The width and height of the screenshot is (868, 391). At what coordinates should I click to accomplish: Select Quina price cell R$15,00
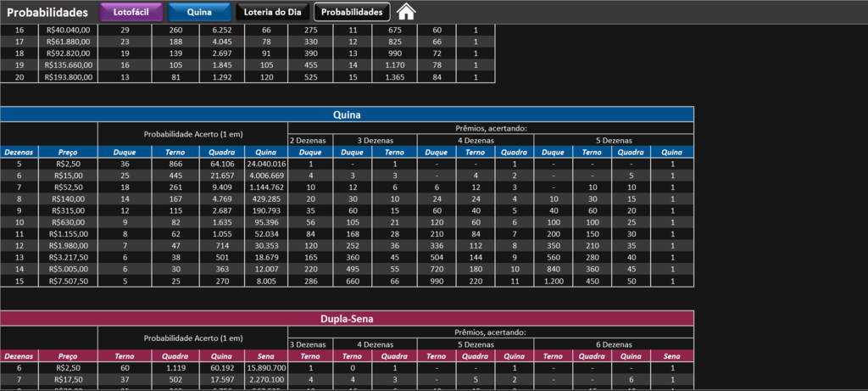tap(69, 176)
